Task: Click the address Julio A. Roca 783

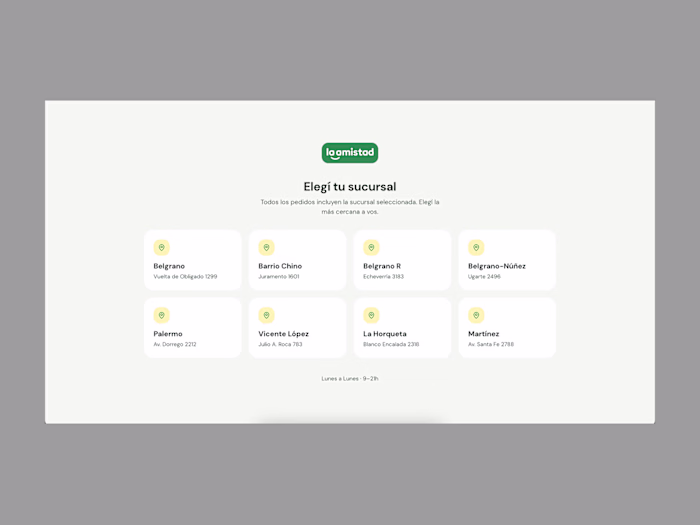Action: pos(280,344)
